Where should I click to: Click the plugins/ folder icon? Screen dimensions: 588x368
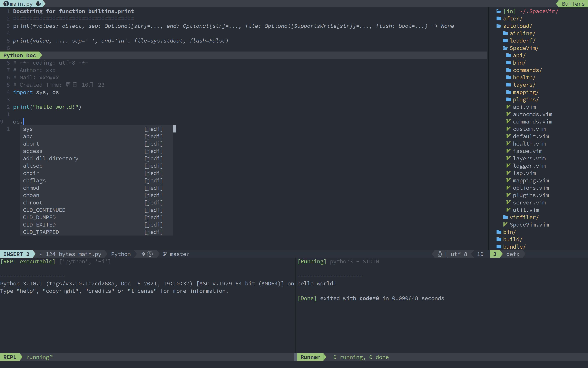coord(509,99)
